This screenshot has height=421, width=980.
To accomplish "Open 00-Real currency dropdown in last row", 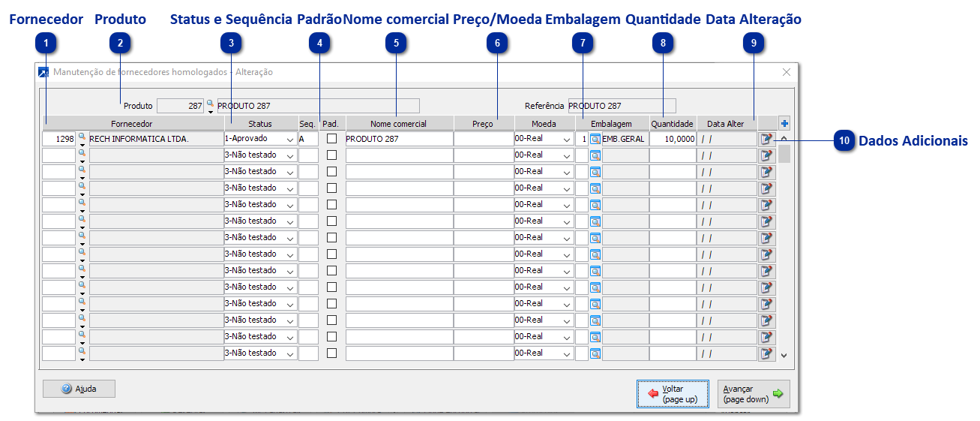I will click(544, 353).
